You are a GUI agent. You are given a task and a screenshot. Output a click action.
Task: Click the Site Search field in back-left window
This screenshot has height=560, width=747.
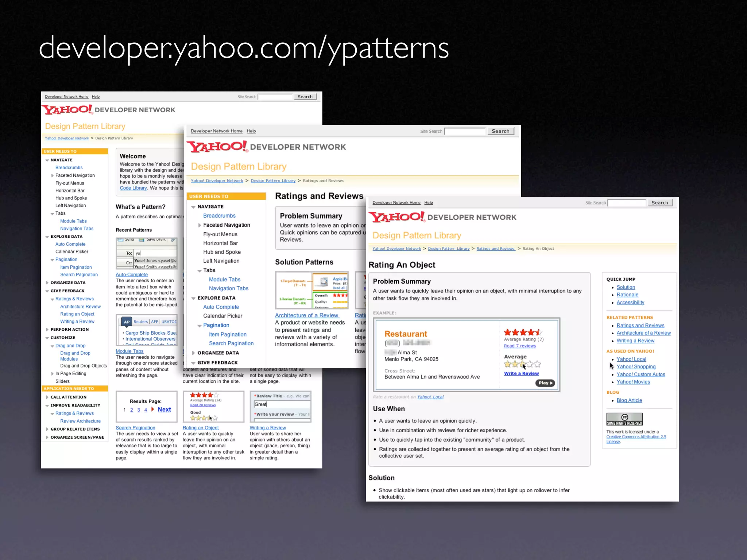[275, 97]
